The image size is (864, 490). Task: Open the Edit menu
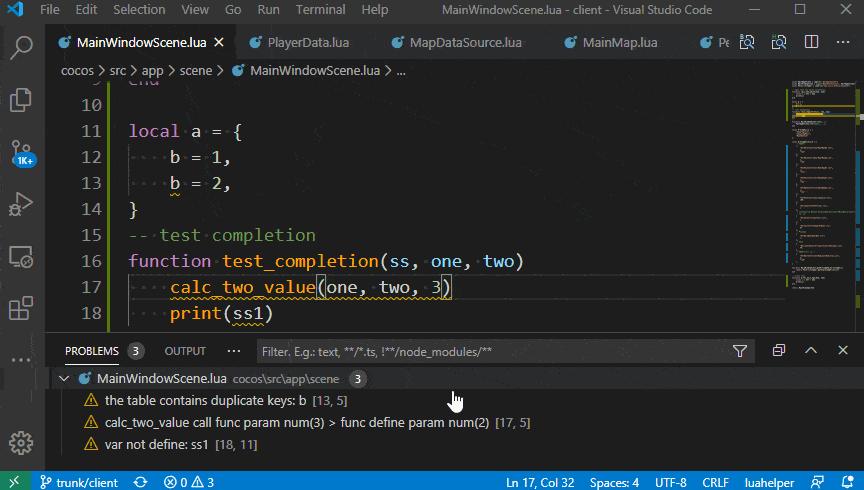[x=86, y=9]
